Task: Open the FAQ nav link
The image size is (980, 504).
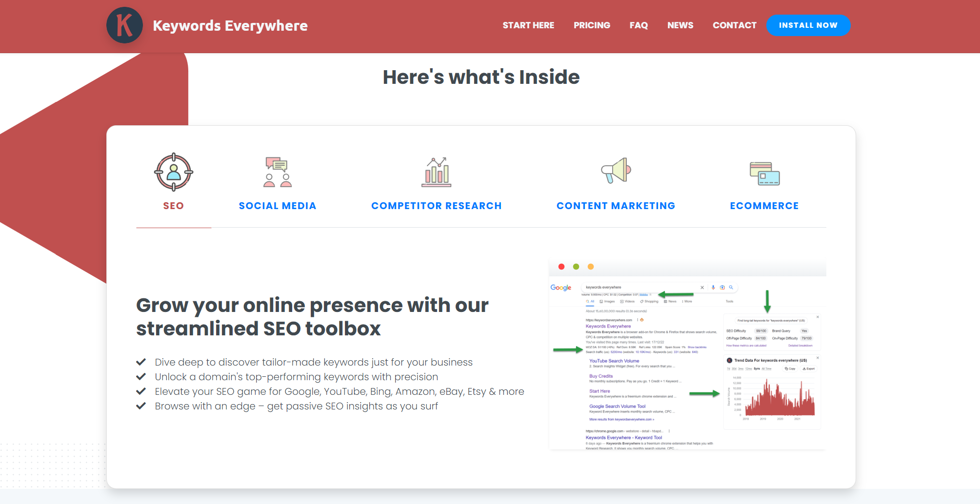Action: click(639, 25)
